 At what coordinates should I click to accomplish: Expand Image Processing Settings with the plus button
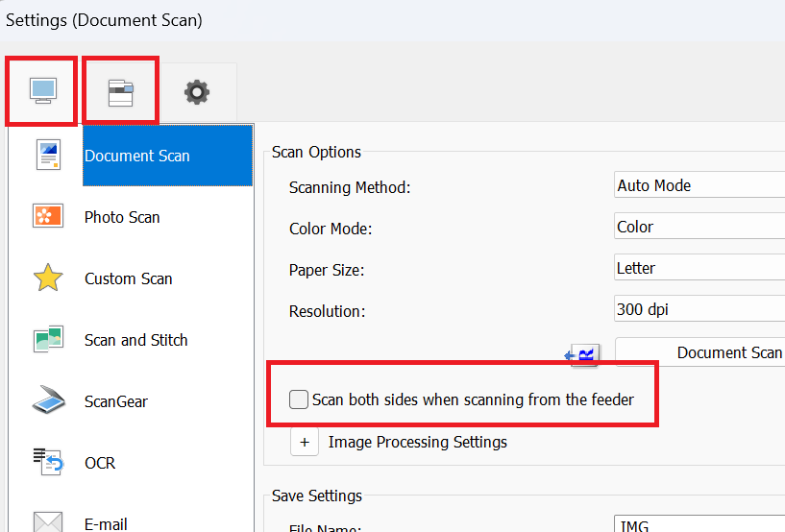point(305,442)
